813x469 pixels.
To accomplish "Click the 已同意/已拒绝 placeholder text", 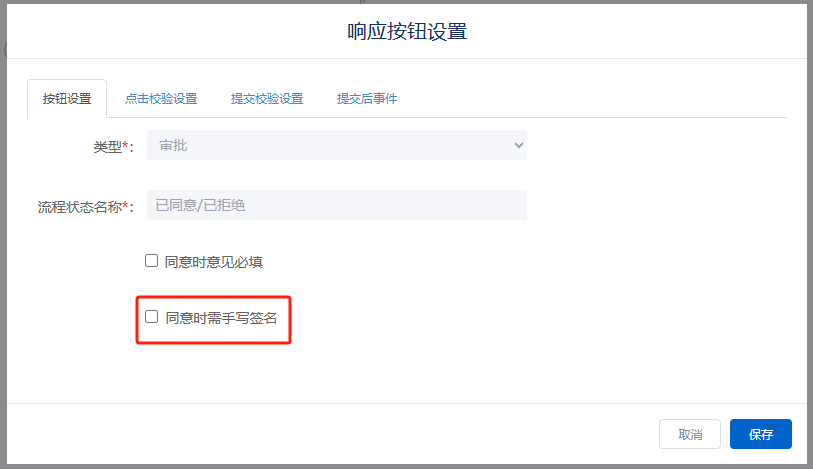I will (x=201, y=205).
